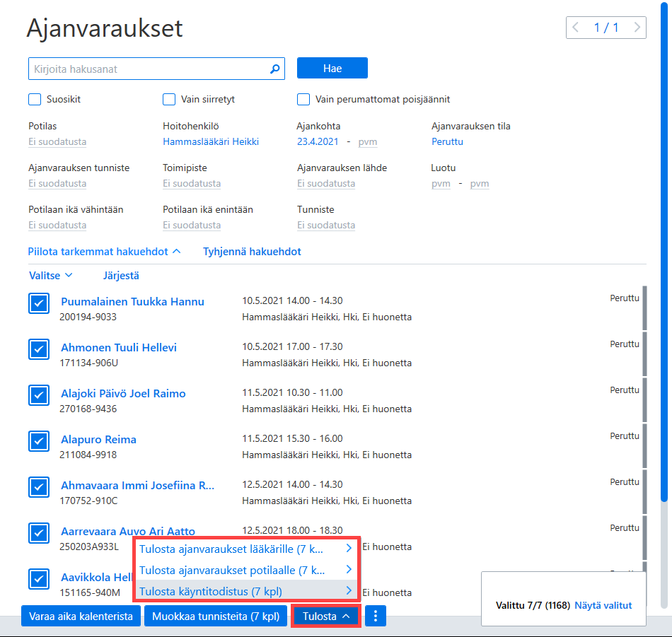The height and width of the screenshot is (637, 672).
Task: Click the blue vertical page scrollbar
Action: 664,252
